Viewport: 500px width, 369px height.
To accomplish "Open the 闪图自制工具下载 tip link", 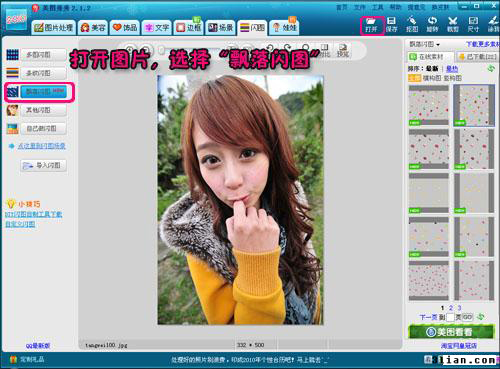I will click(x=33, y=214).
